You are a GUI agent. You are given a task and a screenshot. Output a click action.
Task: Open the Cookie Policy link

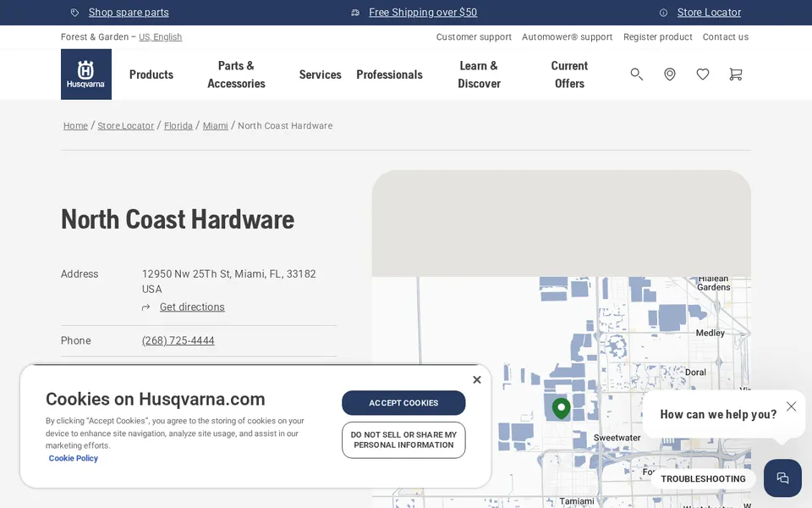point(73,458)
